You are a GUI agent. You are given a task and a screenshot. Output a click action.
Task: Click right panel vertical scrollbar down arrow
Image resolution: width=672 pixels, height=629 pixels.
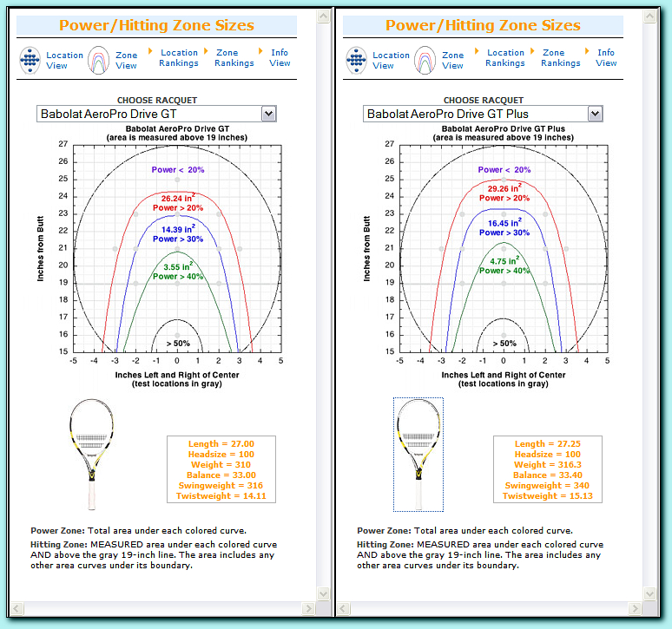[x=650, y=594]
